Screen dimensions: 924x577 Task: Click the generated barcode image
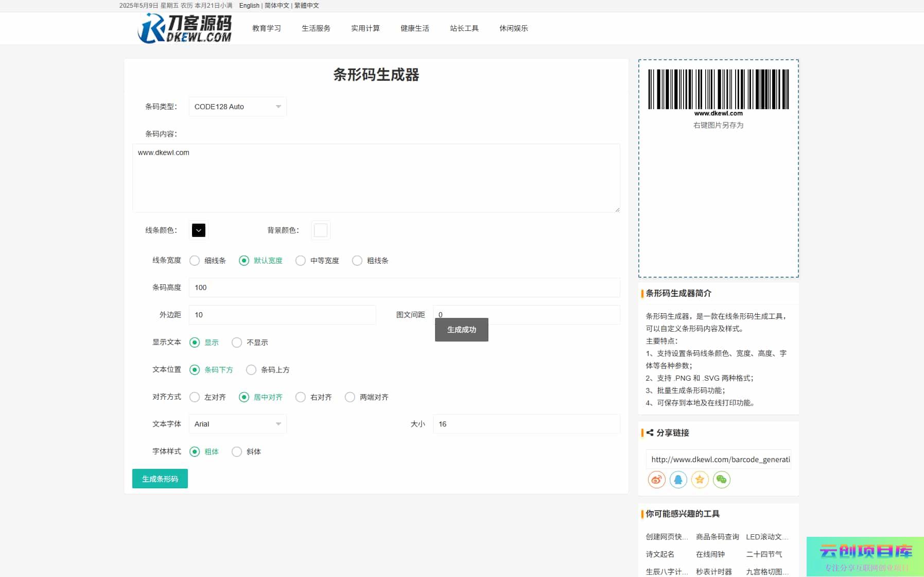pyautogui.click(x=718, y=90)
